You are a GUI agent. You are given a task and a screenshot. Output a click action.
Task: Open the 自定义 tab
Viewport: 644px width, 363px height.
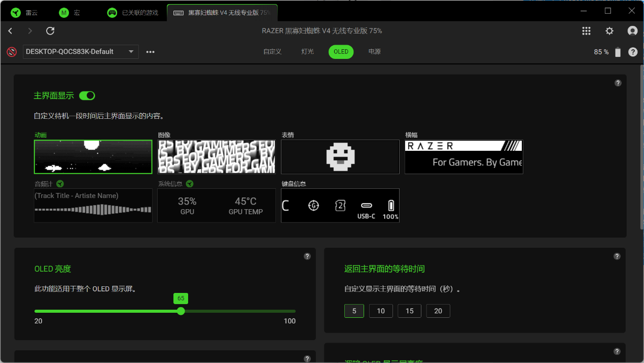272,52
